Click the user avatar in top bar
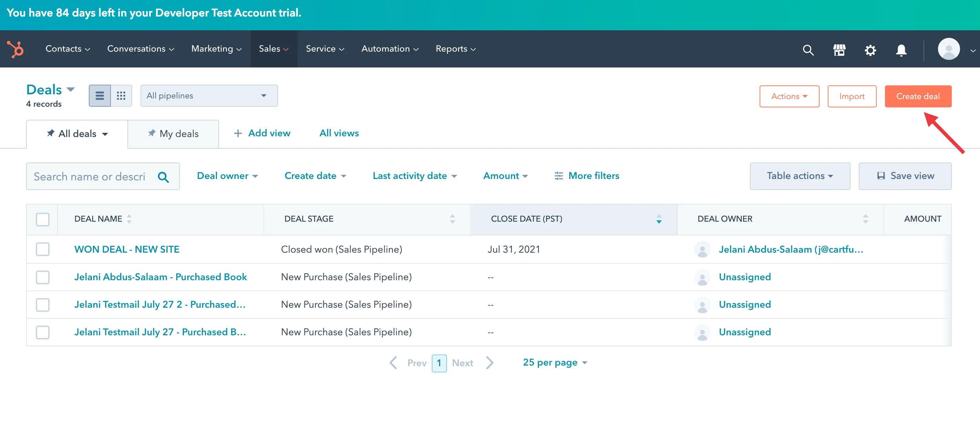The image size is (980, 433). [948, 49]
